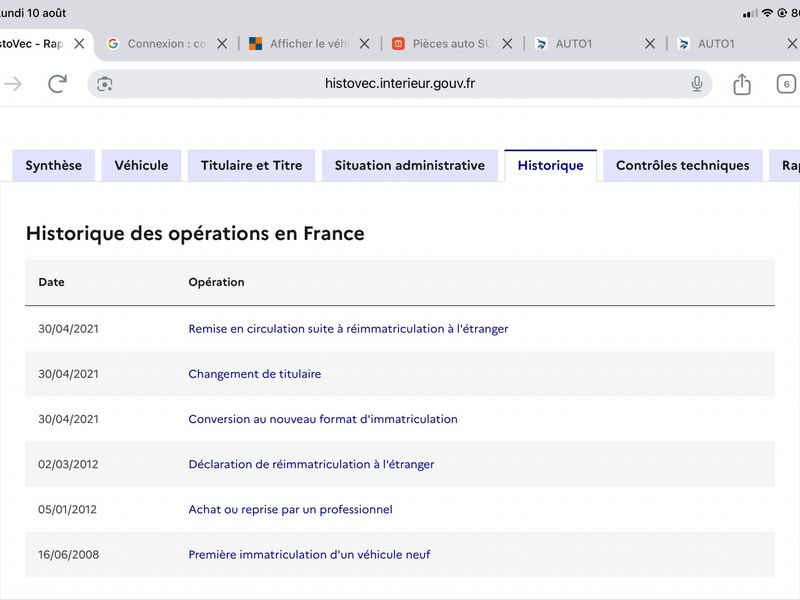Click the Opération column header

[216, 282]
